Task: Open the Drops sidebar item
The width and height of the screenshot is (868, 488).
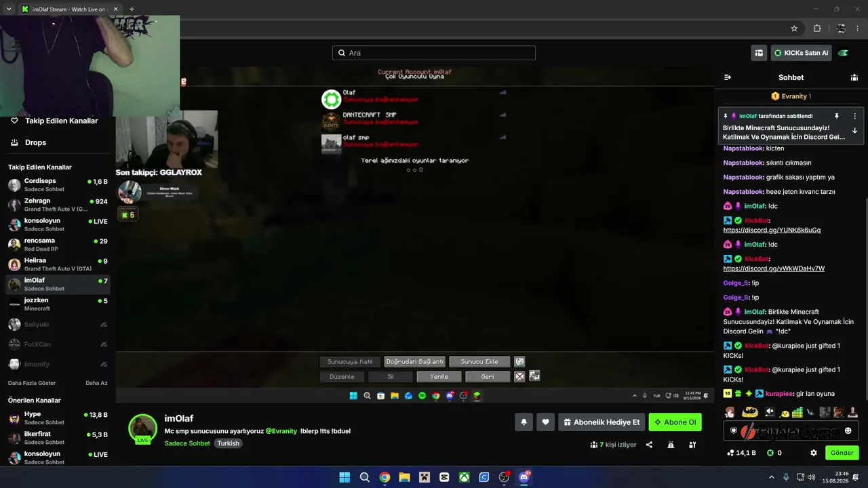Action: coord(35,142)
